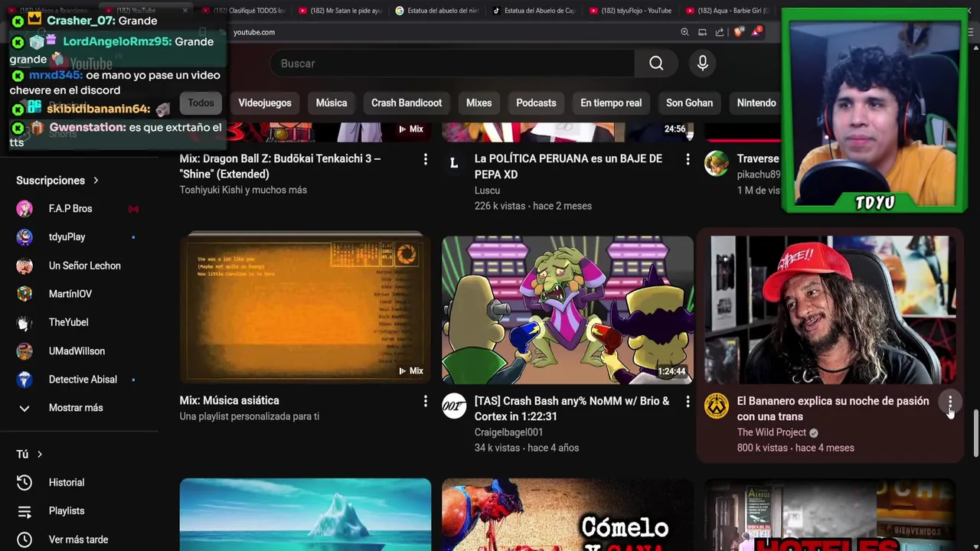The height and width of the screenshot is (551, 980).
Task: Open the Craigelbagel001 channel name link
Action: point(508,432)
